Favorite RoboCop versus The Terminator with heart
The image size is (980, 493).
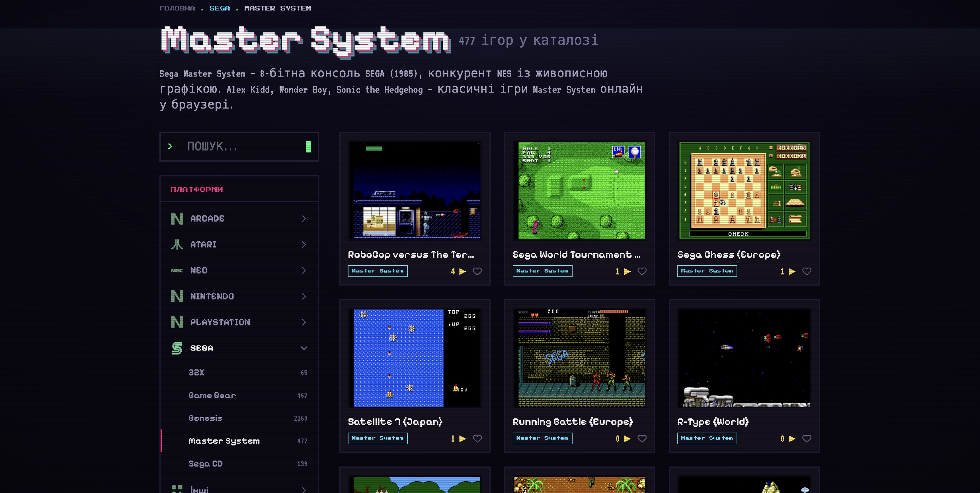tap(477, 272)
